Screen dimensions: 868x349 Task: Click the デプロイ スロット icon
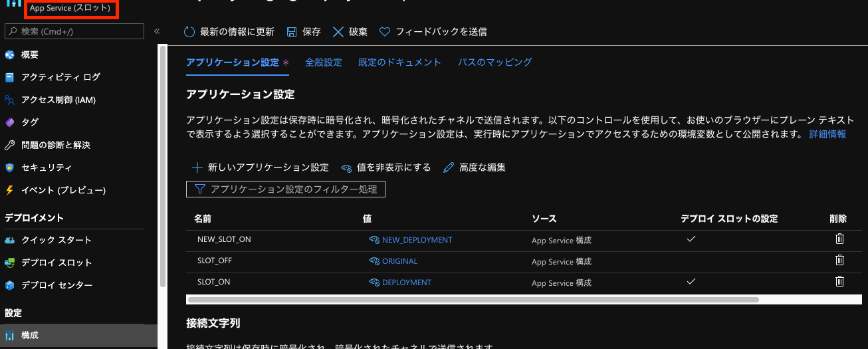(x=9, y=263)
